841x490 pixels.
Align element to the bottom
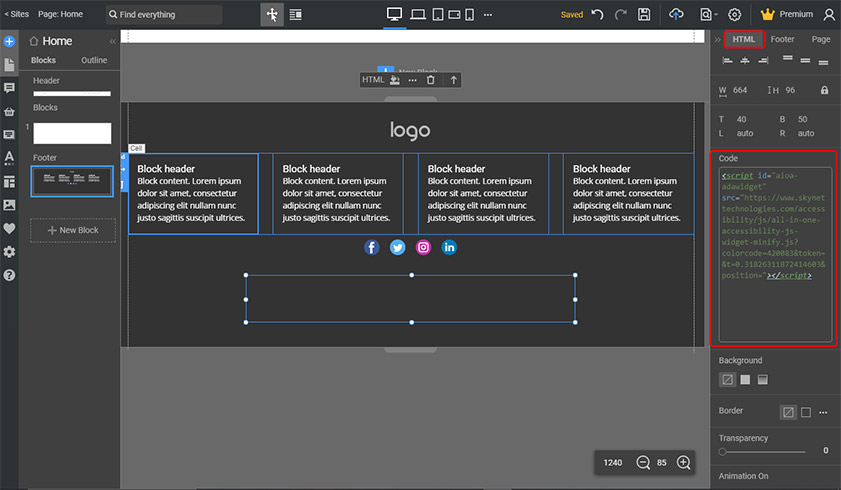pos(823,62)
